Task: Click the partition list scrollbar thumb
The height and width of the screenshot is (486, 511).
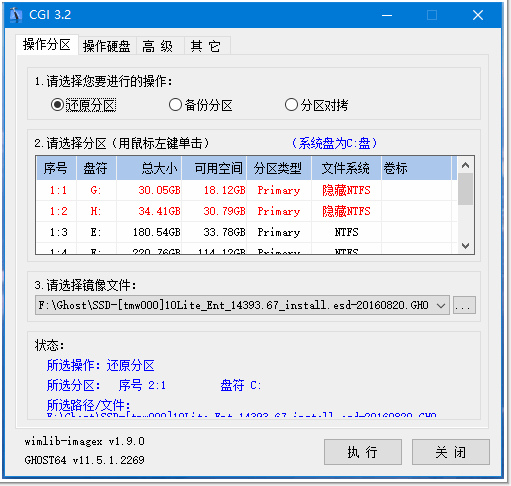Action: coord(466,189)
